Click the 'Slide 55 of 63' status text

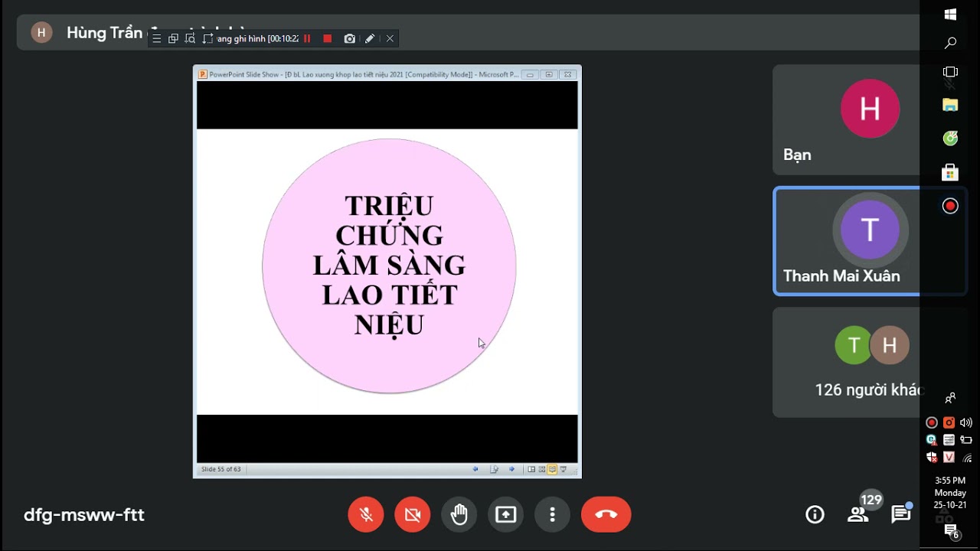pos(220,469)
